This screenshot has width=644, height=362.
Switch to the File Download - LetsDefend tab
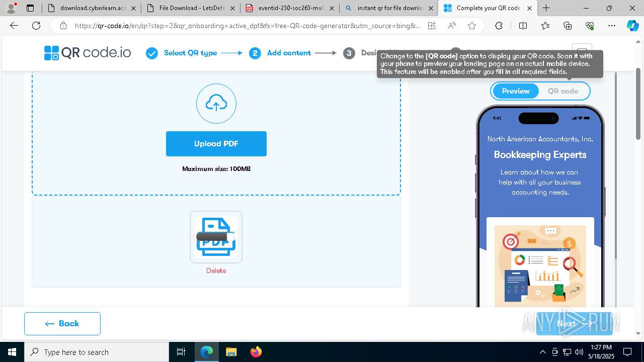click(190, 8)
